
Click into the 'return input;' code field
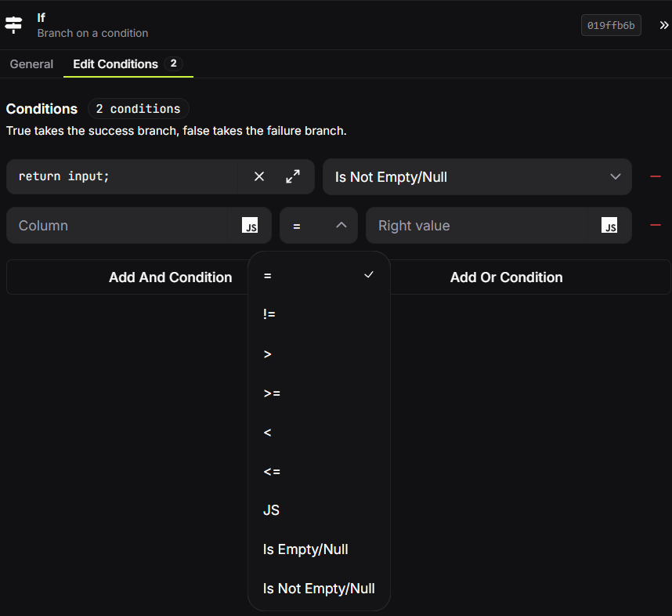122,176
